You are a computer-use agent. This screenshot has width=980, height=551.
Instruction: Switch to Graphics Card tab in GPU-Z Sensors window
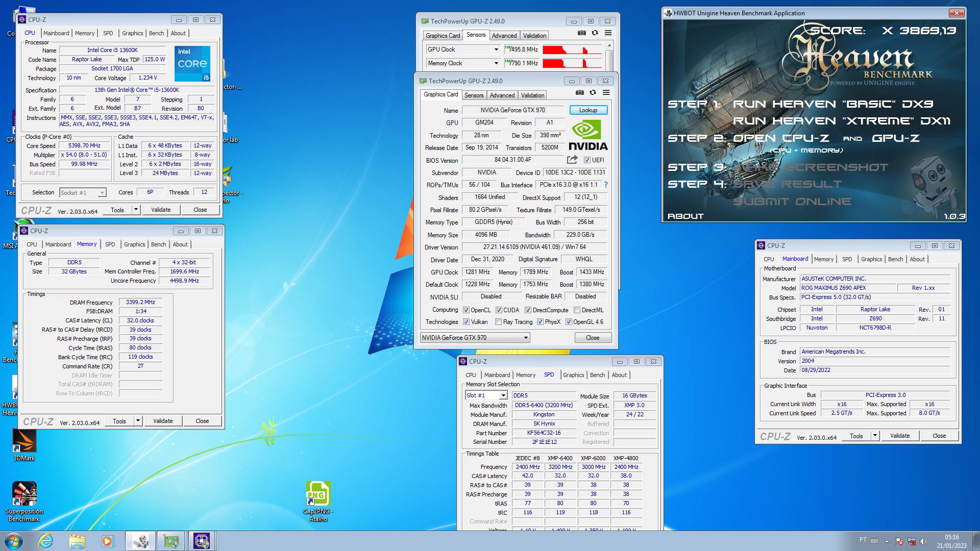point(443,36)
